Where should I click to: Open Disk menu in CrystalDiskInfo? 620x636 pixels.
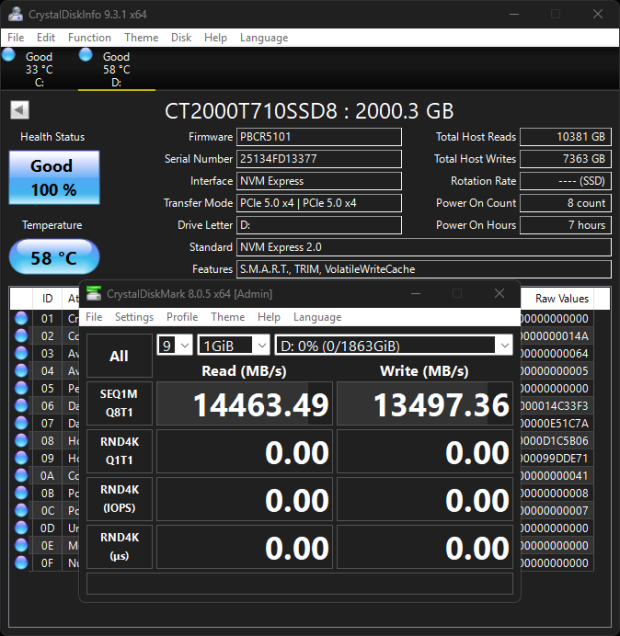coord(181,38)
